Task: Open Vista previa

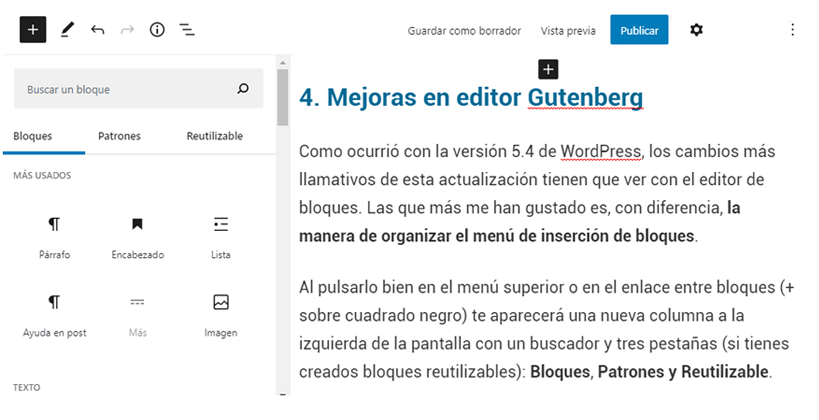Action: pyautogui.click(x=568, y=31)
